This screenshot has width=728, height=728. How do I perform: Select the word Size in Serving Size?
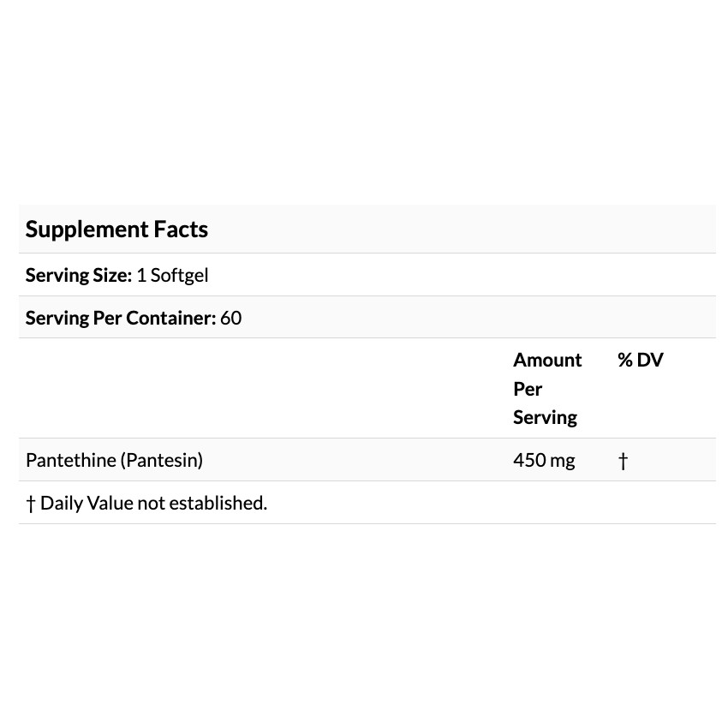click(112, 275)
